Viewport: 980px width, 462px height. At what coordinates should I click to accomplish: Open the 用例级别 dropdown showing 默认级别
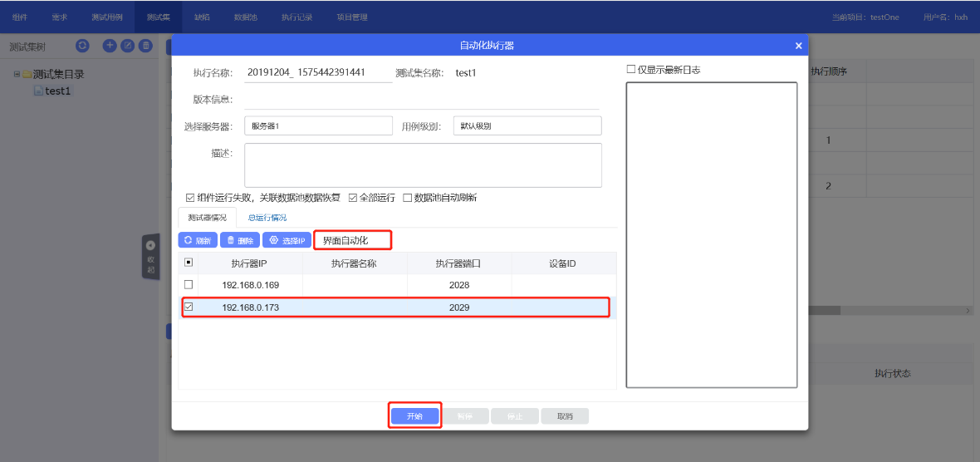click(527, 125)
